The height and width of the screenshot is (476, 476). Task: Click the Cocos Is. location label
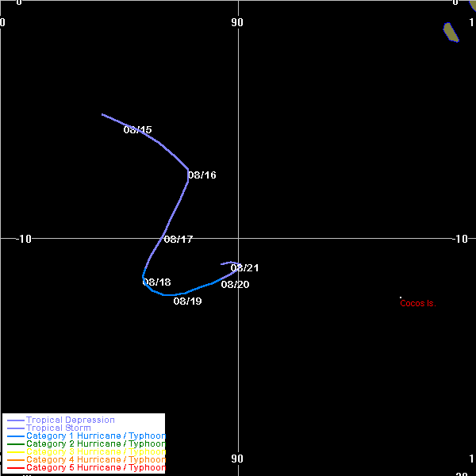tap(418, 303)
